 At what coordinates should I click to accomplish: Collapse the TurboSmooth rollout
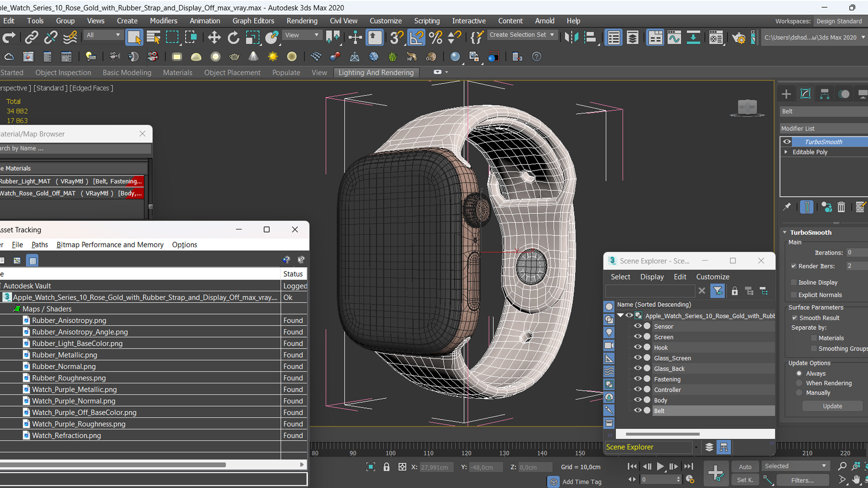click(785, 233)
